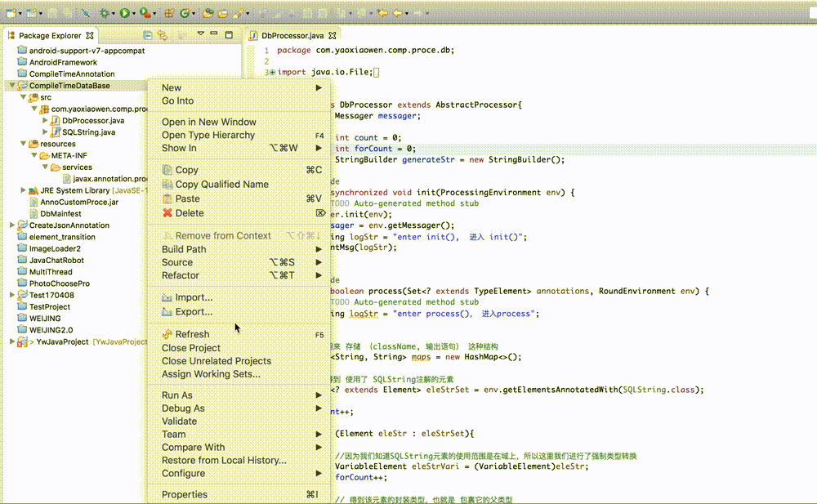
Task: Select the AnnoCustomProce.jar file
Action: click(x=79, y=202)
